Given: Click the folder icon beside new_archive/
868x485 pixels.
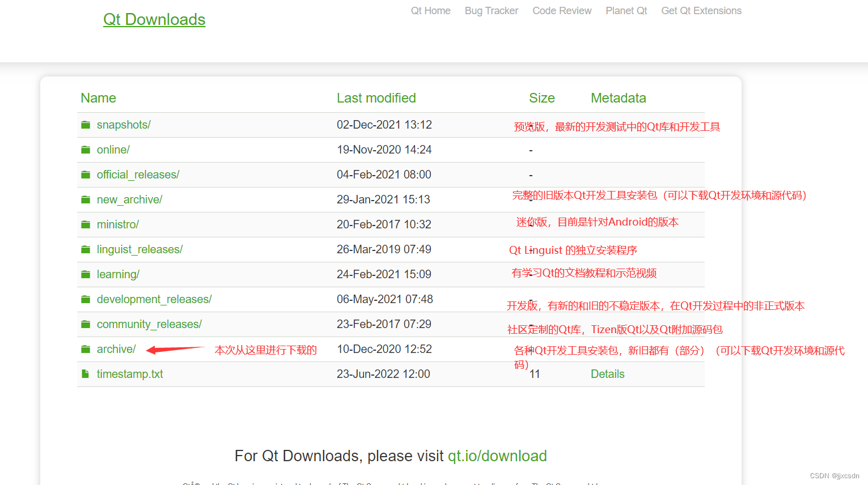Looking at the screenshot, I should [86, 199].
